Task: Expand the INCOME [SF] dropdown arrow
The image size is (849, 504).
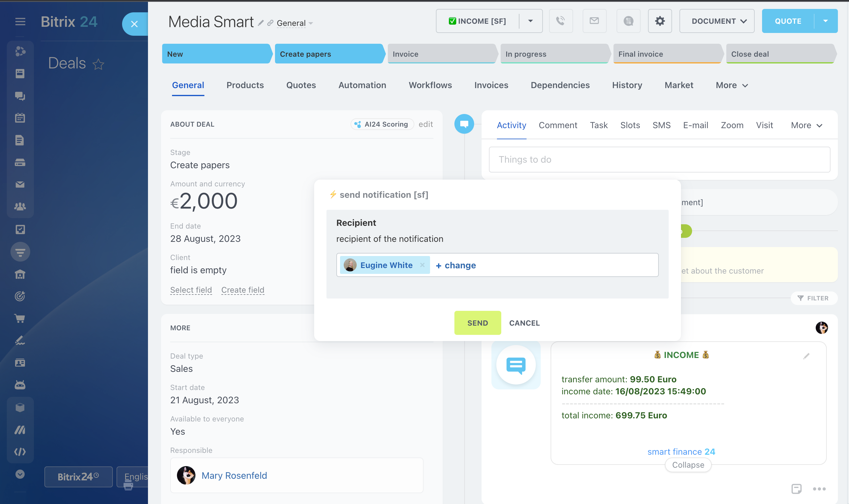Action: (530, 21)
